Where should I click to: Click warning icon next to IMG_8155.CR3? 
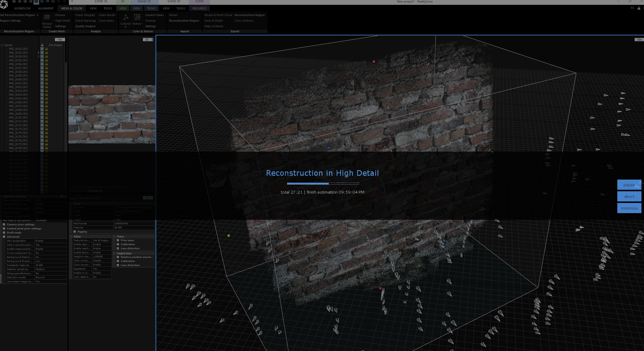pos(47,60)
